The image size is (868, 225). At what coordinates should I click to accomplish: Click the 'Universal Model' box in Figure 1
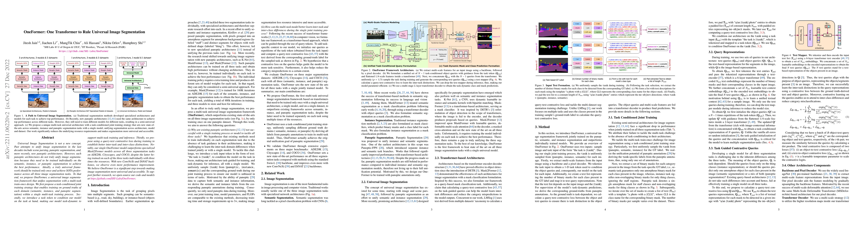point(133,73)
